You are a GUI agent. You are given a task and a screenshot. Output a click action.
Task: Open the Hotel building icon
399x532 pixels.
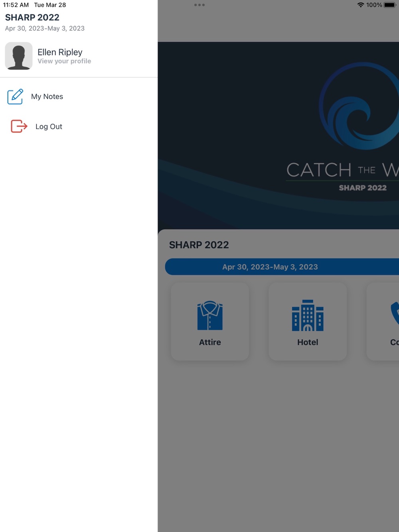point(308,315)
